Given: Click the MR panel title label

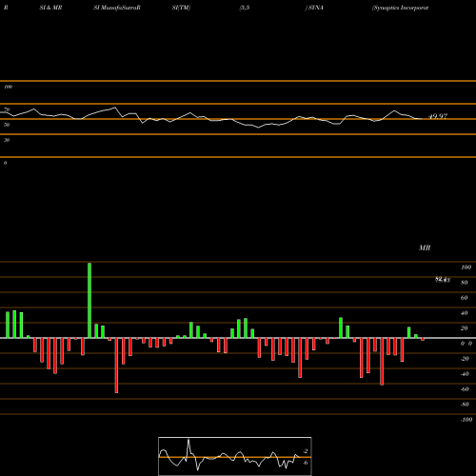Looking at the screenshot, I should coord(425,248).
